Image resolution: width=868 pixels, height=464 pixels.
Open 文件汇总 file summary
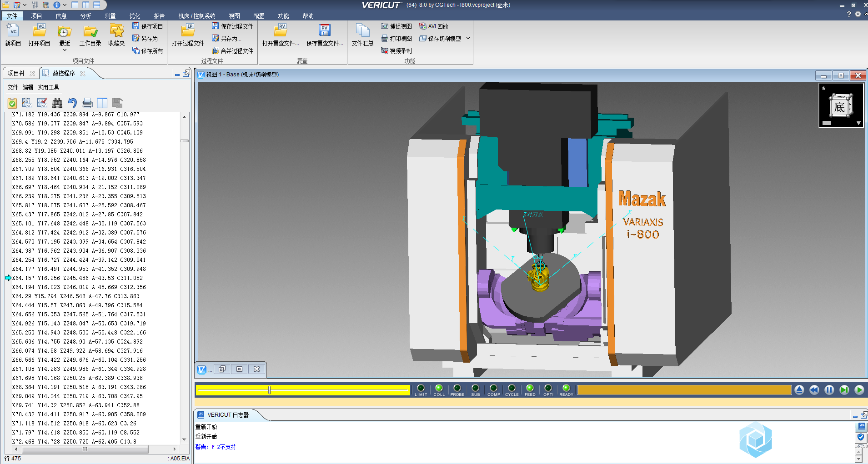(362, 35)
